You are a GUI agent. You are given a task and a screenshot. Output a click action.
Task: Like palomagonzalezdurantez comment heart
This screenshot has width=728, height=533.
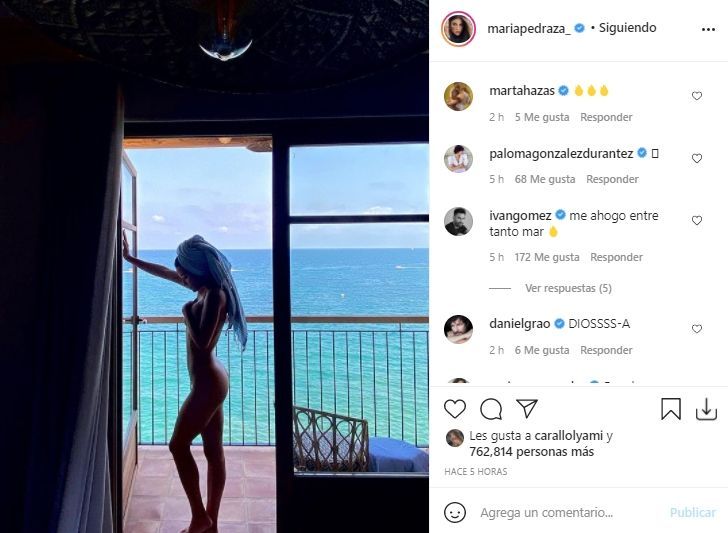(696, 158)
